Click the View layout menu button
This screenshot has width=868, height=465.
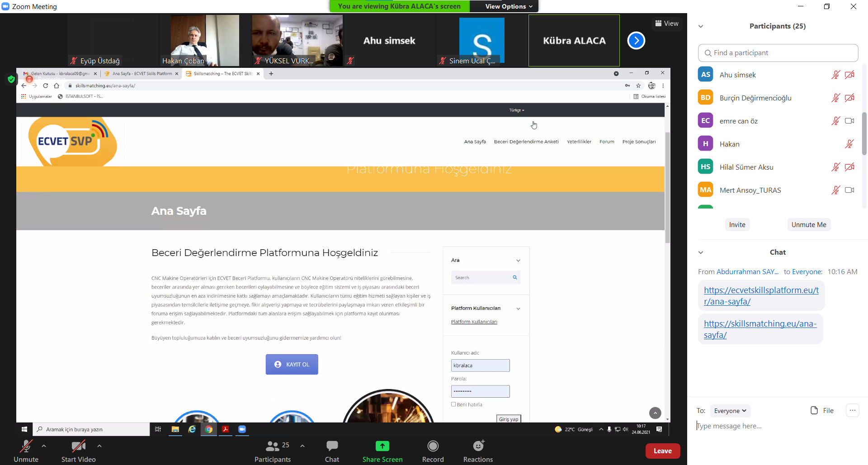667,24
